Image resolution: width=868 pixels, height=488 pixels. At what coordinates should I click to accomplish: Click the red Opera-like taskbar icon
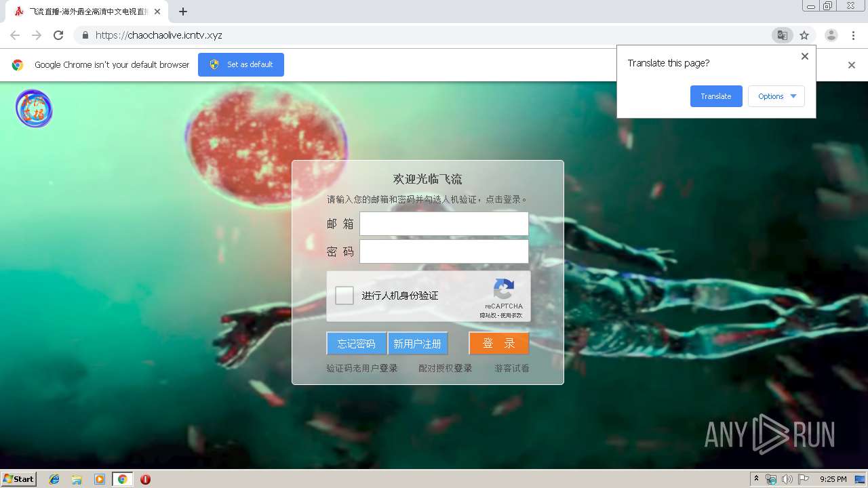pyautogui.click(x=145, y=479)
